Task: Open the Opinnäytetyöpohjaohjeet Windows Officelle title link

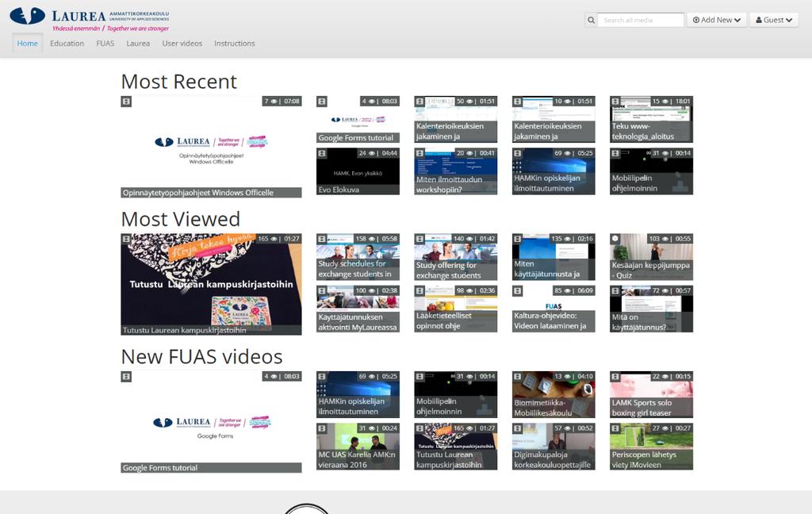Action: tap(197, 193)
